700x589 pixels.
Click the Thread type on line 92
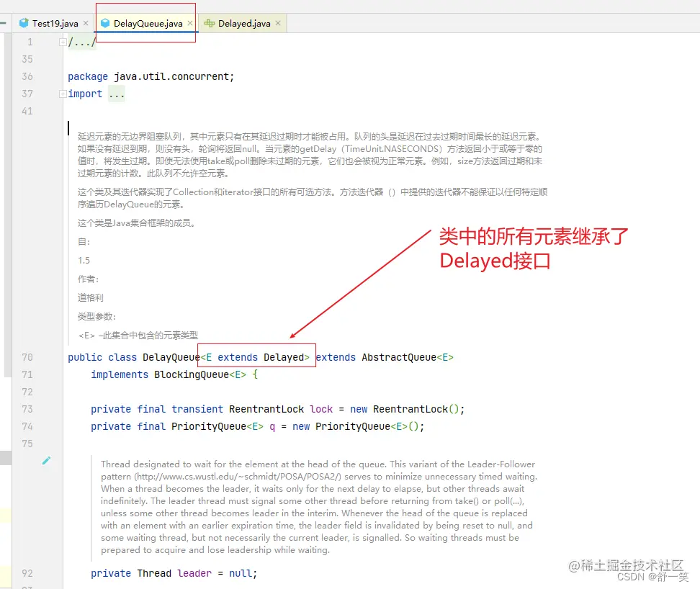(x=154, y=573)
